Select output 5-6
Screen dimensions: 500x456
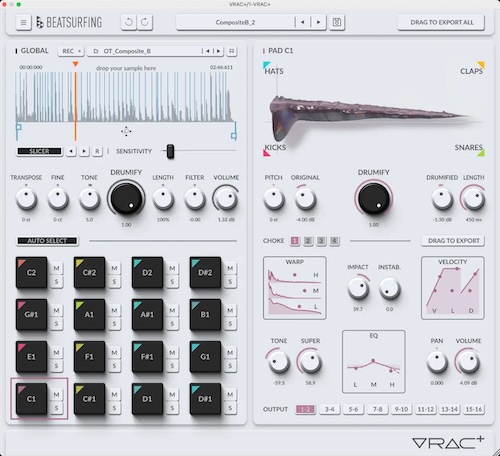pos(353,409)
